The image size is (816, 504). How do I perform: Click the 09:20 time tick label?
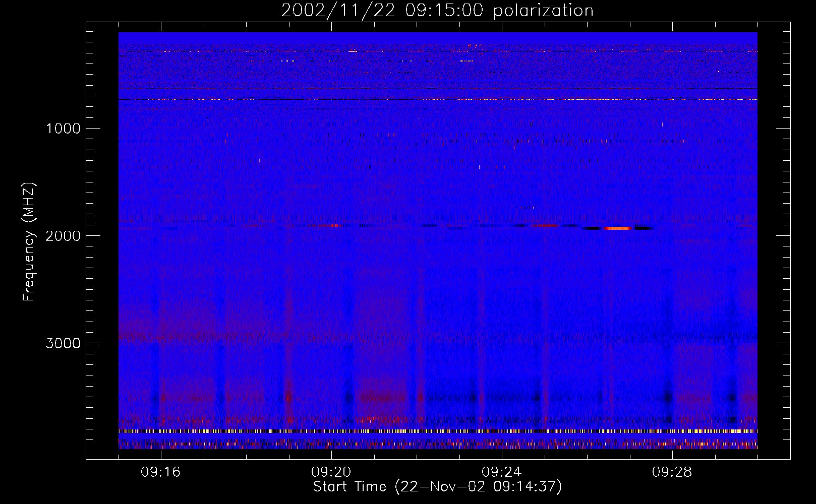coord(331,472)
